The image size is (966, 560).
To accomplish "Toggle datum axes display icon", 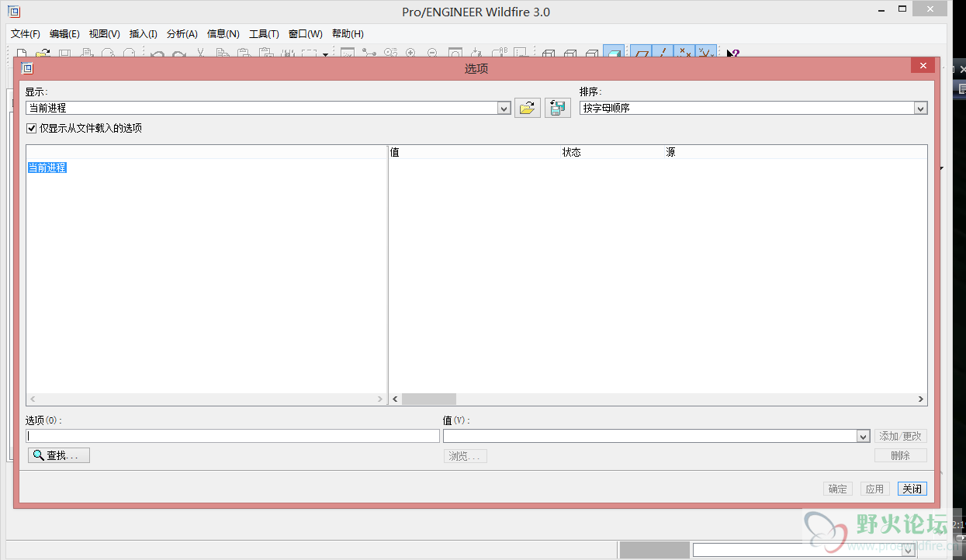I will tap(663, 52).
